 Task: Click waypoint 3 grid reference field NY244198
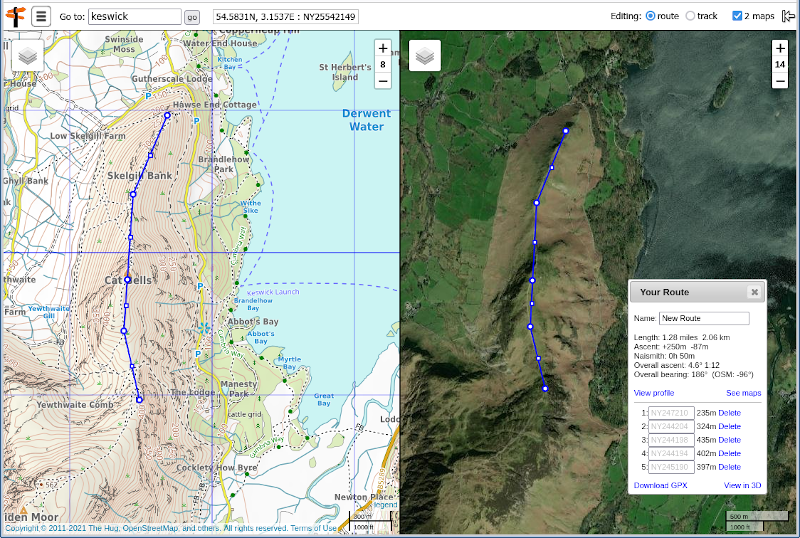(671, 440)
